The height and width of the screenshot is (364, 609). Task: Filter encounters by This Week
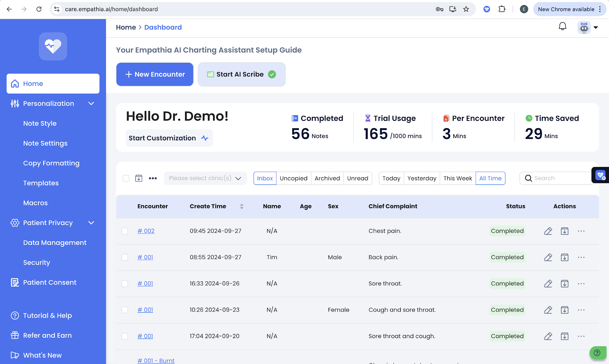[x=458, y=178]
